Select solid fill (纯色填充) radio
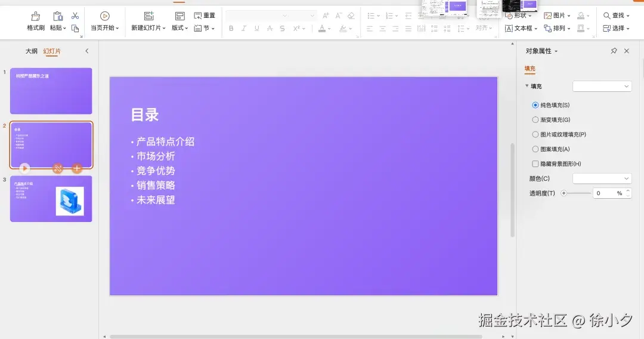The image size is (644, 339). 535,105
